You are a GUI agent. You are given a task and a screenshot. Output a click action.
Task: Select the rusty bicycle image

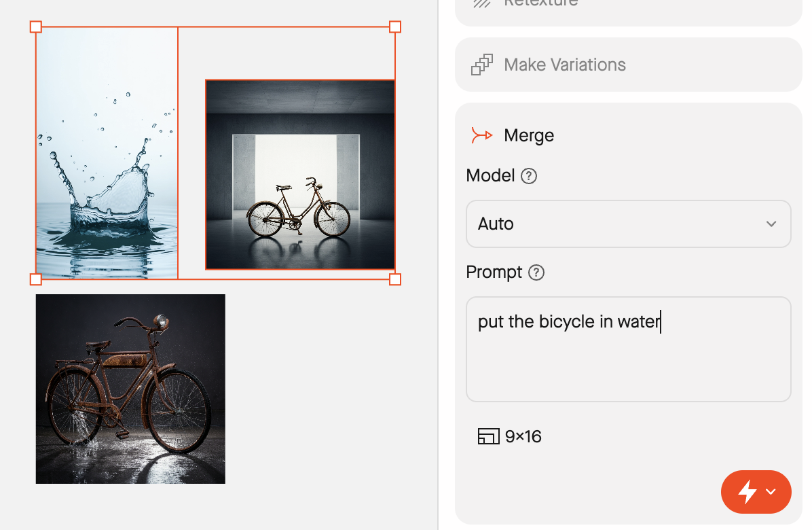tap(130, 389)
